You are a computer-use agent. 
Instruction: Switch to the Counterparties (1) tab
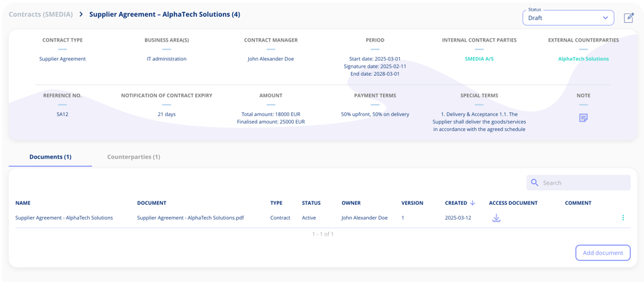[133, 157]
